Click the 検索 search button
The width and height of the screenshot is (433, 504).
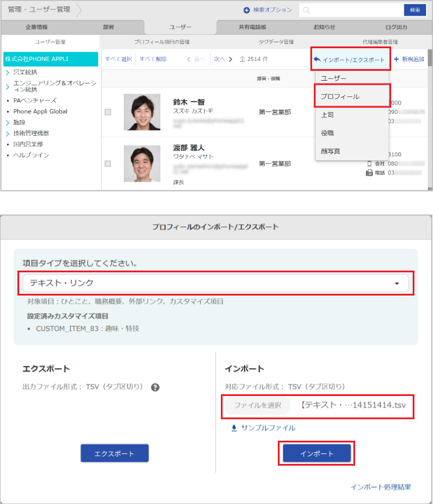tap(415, 10)
